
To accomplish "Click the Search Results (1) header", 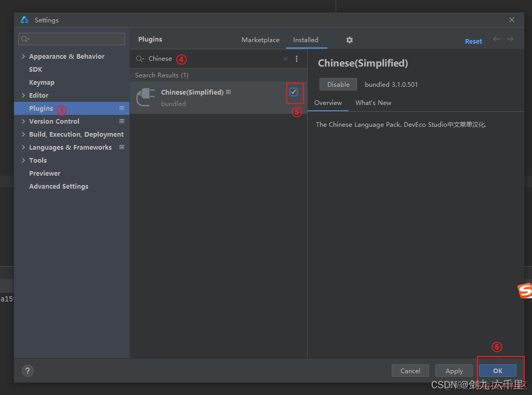I will [x=162, y=75].
